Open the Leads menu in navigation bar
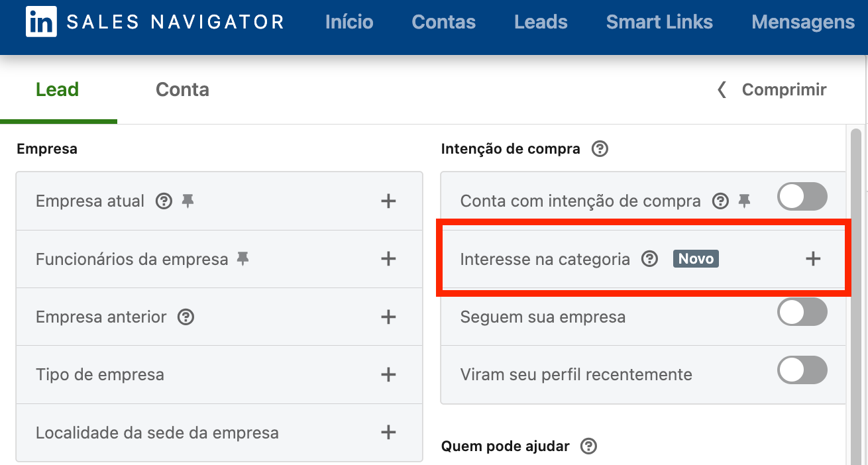The height and width of the screenshot is (465, 868). 541,23
